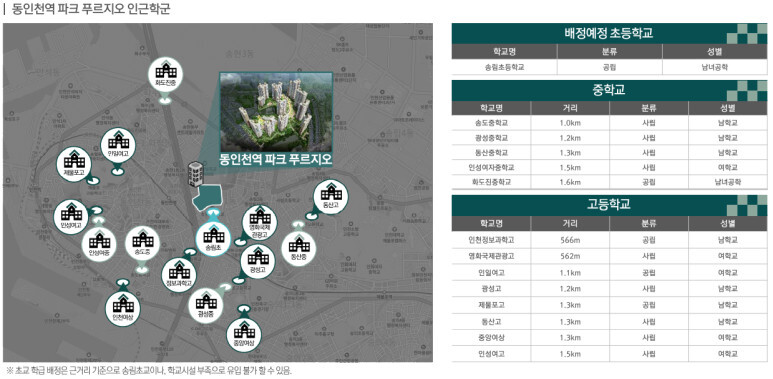This screenshot has height=379, width=773.
Task: Click the footnote about 송림초교 assignment
Action: [148, 371]
